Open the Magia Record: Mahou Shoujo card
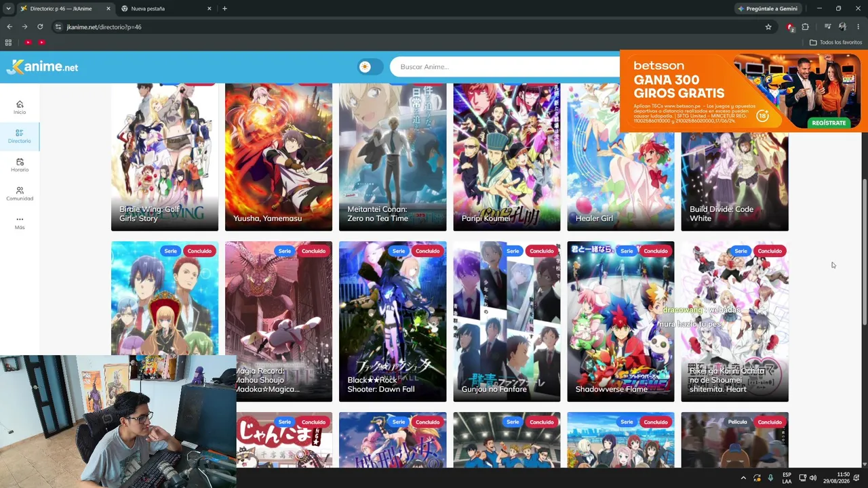 click(279, 321)
